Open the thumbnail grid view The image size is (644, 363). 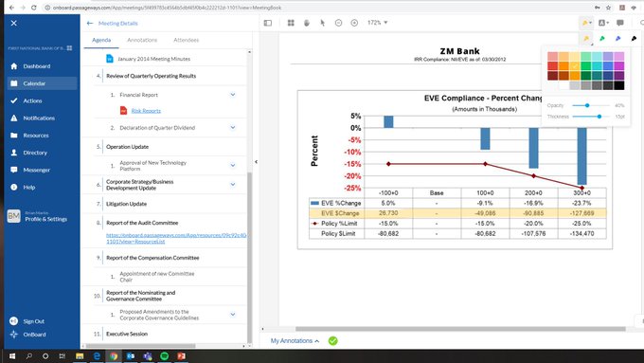coord(291,23)
